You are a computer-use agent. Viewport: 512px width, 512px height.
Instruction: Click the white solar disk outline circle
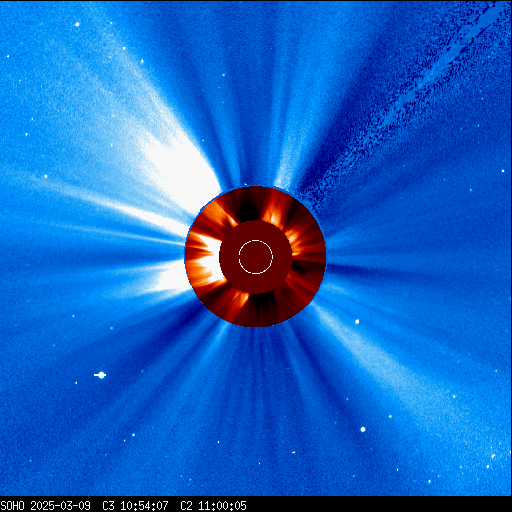tap(256, 257)
